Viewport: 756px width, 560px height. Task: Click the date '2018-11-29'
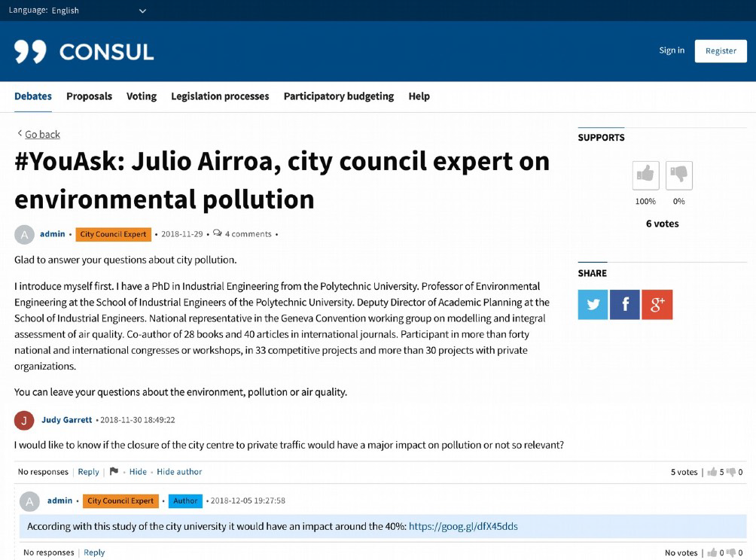182,234
